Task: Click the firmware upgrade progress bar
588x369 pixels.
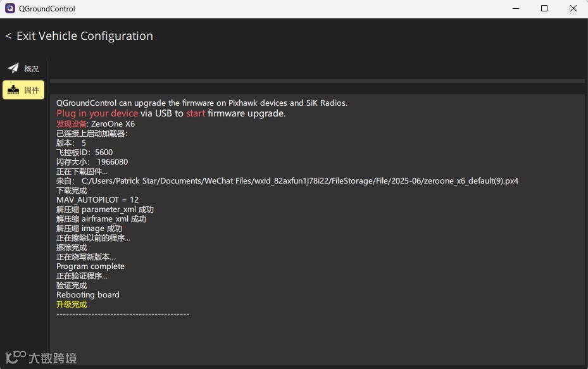Action: click(x=317, y=81)
